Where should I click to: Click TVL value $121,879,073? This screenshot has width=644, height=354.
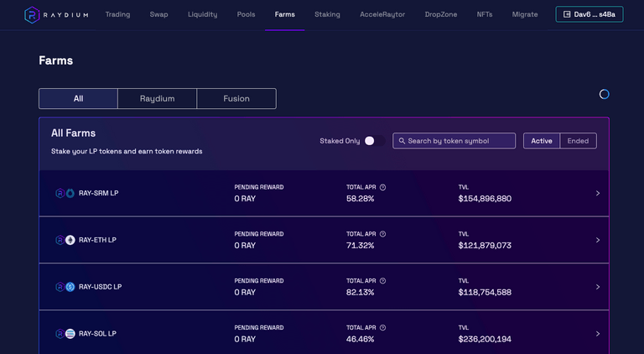pos(485,246)
